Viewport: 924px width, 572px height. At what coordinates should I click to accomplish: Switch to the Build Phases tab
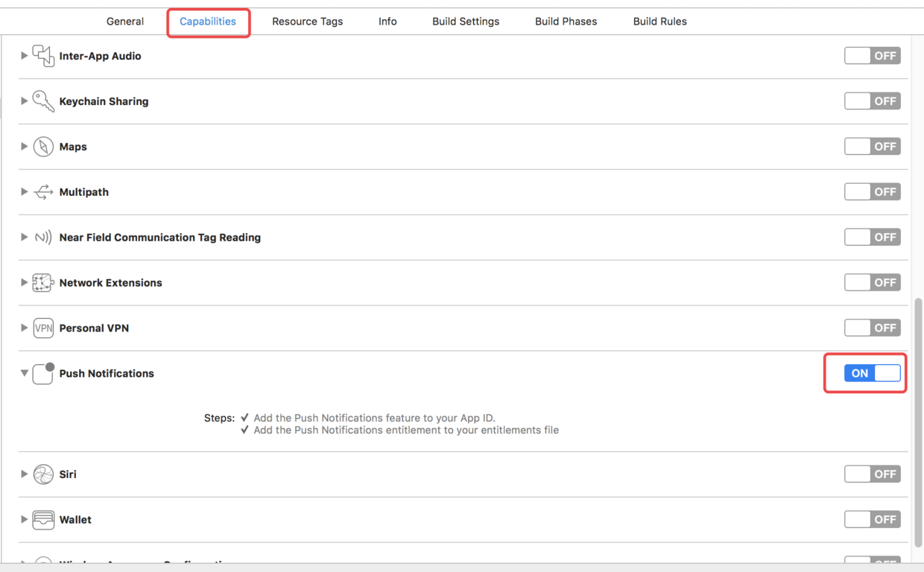566,22
